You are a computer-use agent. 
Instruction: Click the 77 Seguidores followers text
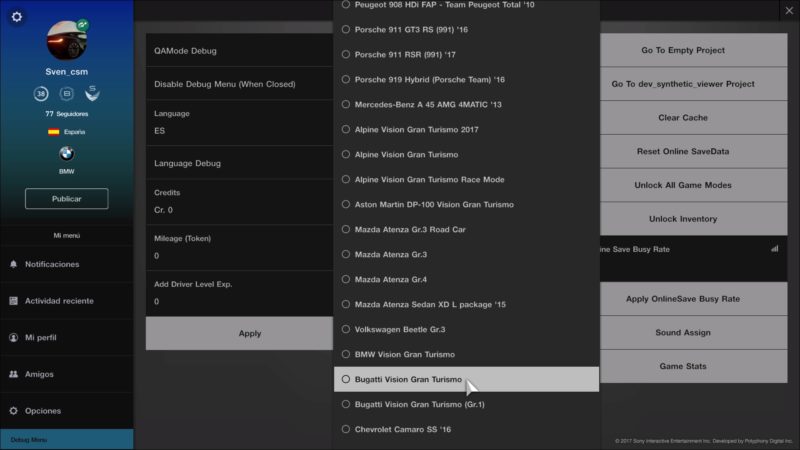coord(66,114)
